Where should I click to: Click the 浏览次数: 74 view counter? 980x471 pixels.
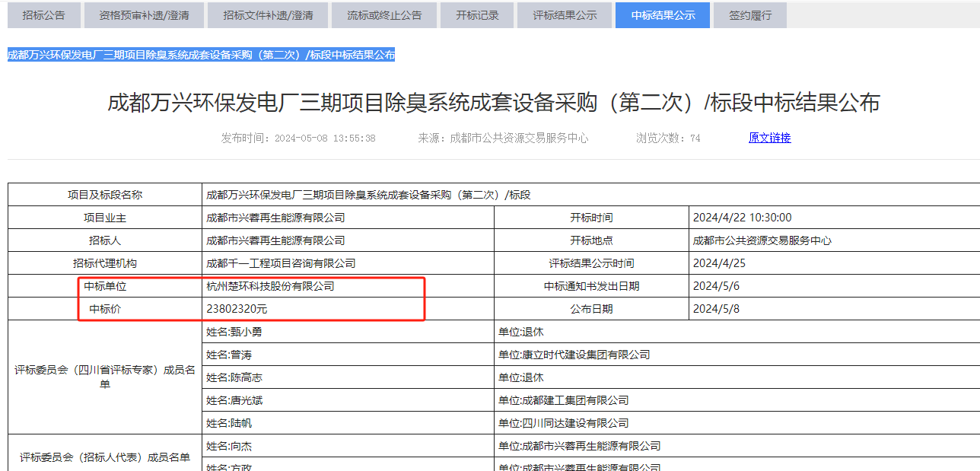(x=668, y=138)
